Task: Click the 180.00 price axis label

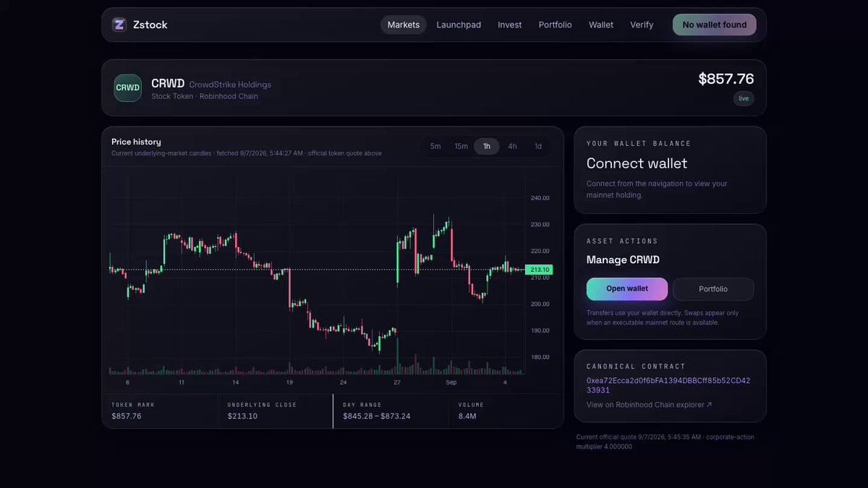Action: (540, 357)
